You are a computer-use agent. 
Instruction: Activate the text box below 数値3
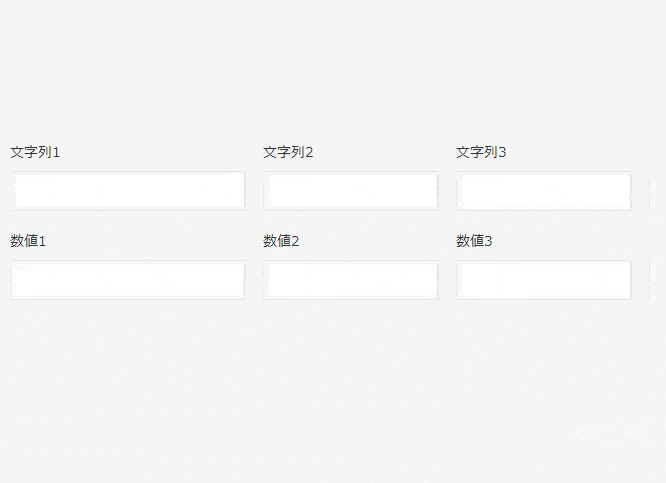click(x=543, y=280)
